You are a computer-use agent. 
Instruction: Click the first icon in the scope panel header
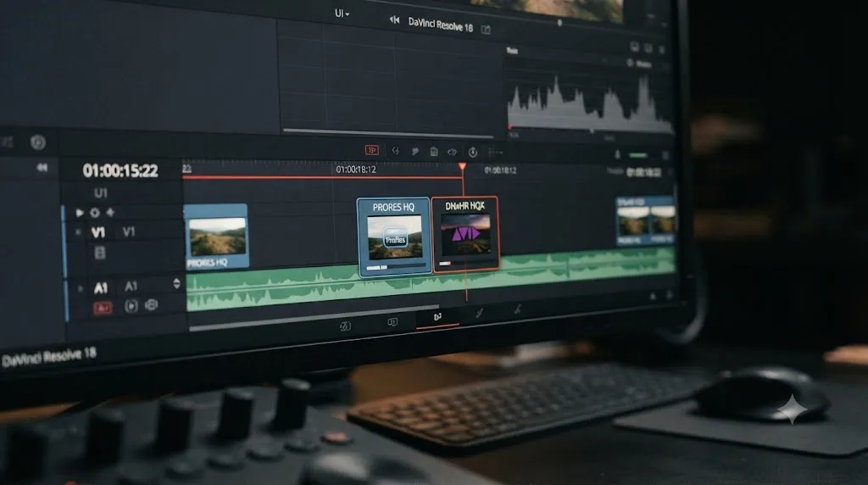(634, 47)
